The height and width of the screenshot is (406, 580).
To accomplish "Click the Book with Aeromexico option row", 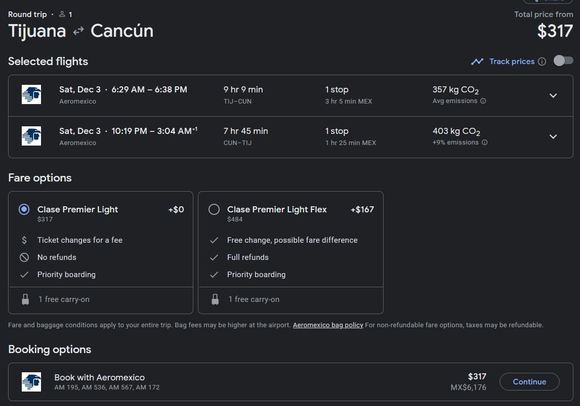I will [291, 382].
